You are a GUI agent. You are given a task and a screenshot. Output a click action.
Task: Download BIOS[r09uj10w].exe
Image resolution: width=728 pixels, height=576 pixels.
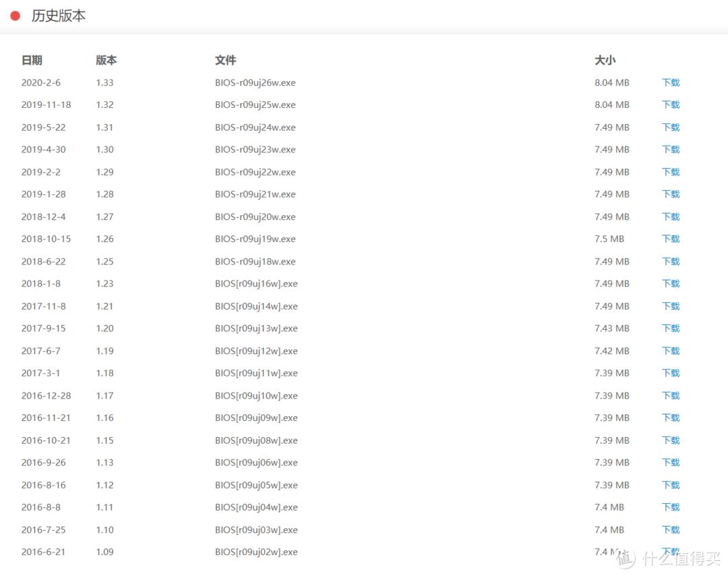pyautogui.click(x=671, y=396)
